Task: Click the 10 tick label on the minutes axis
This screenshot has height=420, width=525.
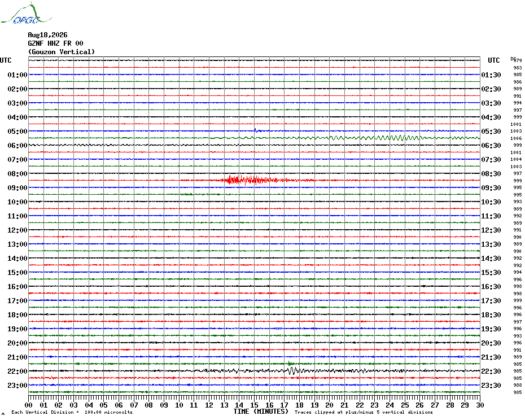Action: click(x=179, y=405)
